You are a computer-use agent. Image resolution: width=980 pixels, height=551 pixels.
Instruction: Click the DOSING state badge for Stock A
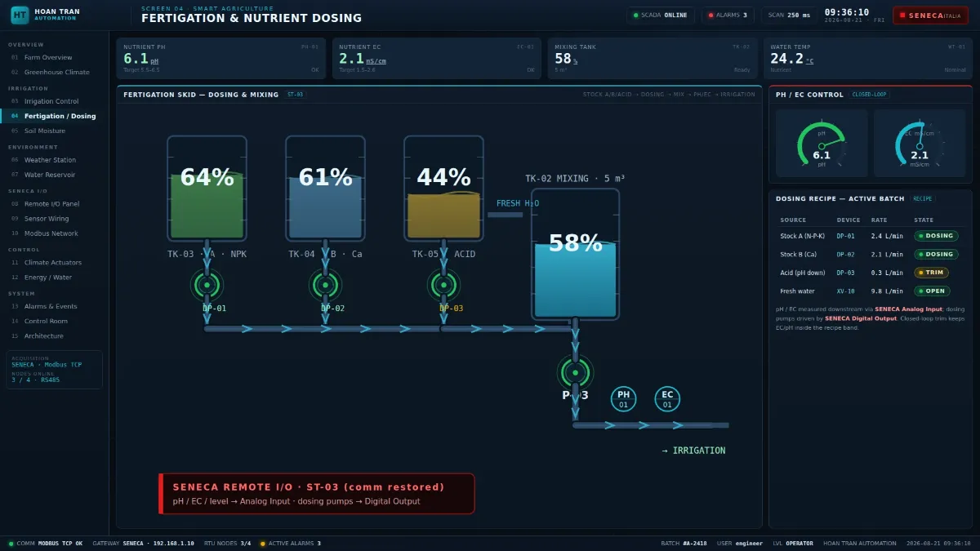[936, 236]
